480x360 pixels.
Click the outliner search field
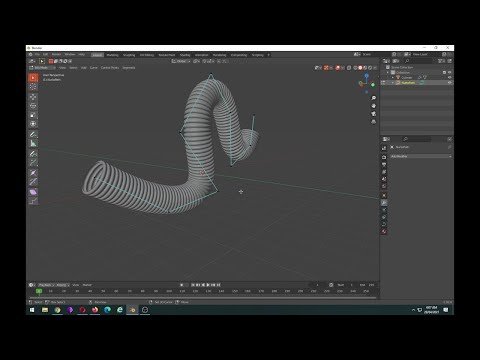point(419,61)
